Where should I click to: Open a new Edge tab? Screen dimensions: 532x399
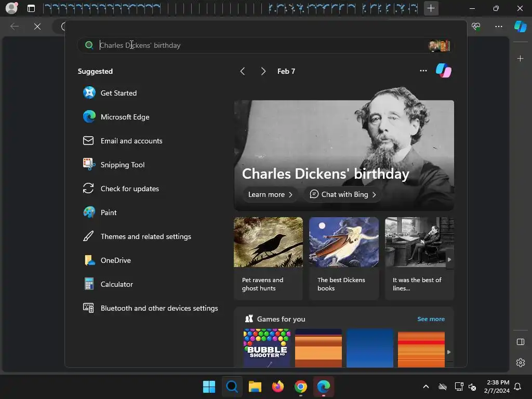(x=431, y=8)
